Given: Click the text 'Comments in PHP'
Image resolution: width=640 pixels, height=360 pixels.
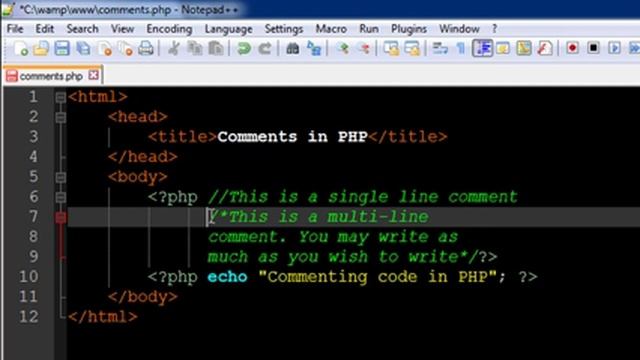Looking at the screenshot, I should [292, 137].
